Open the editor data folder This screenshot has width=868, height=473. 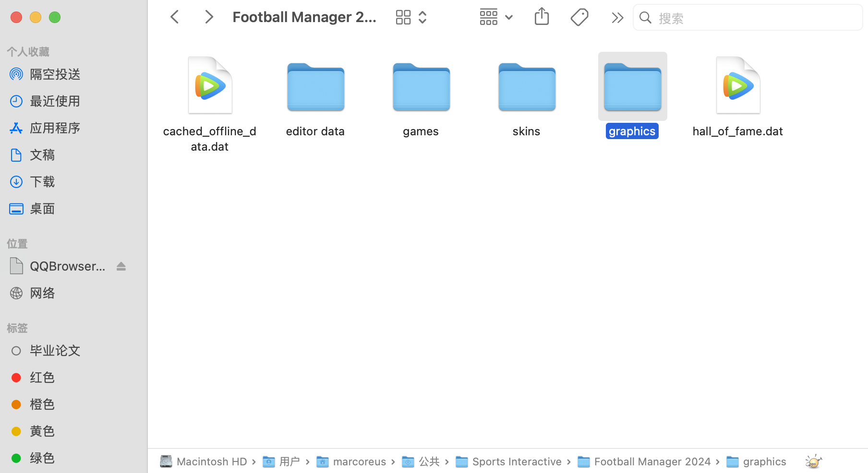315,89
